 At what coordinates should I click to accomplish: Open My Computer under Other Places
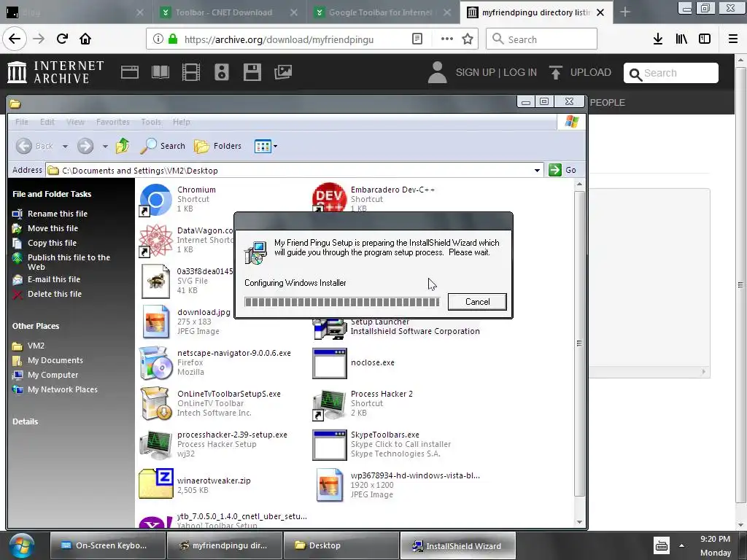[x=53, y=376]
